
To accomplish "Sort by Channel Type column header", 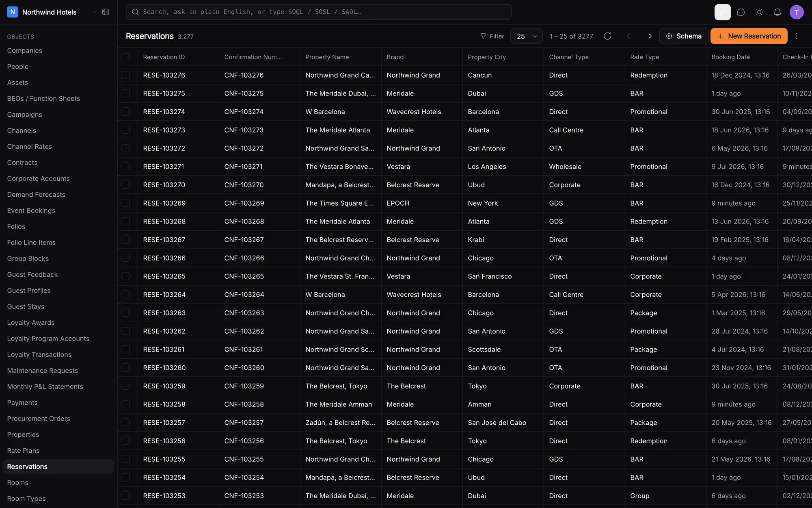I will point(568,57).
